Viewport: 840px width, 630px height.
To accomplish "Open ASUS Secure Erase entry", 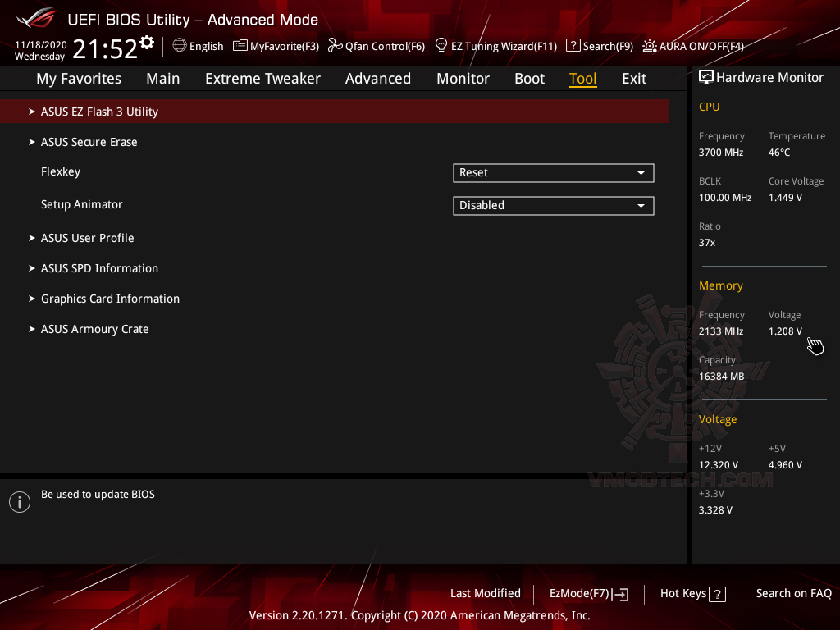I will click(x=89, y=142).
